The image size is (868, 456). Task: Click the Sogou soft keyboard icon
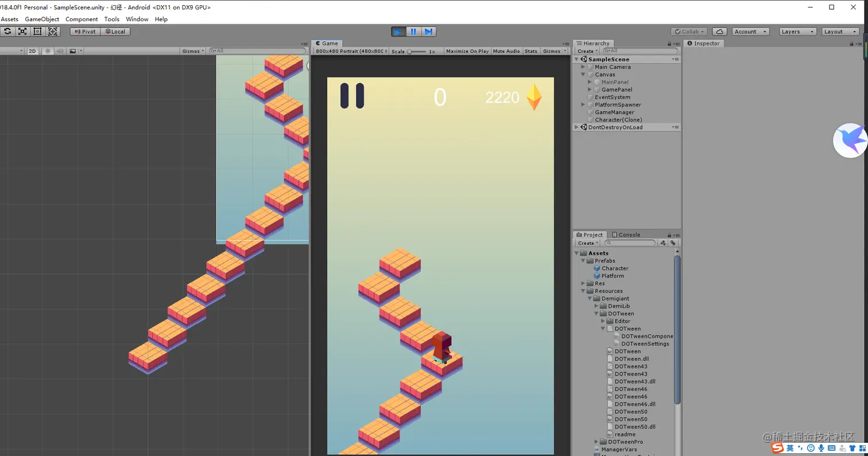(x=832, y=448)
